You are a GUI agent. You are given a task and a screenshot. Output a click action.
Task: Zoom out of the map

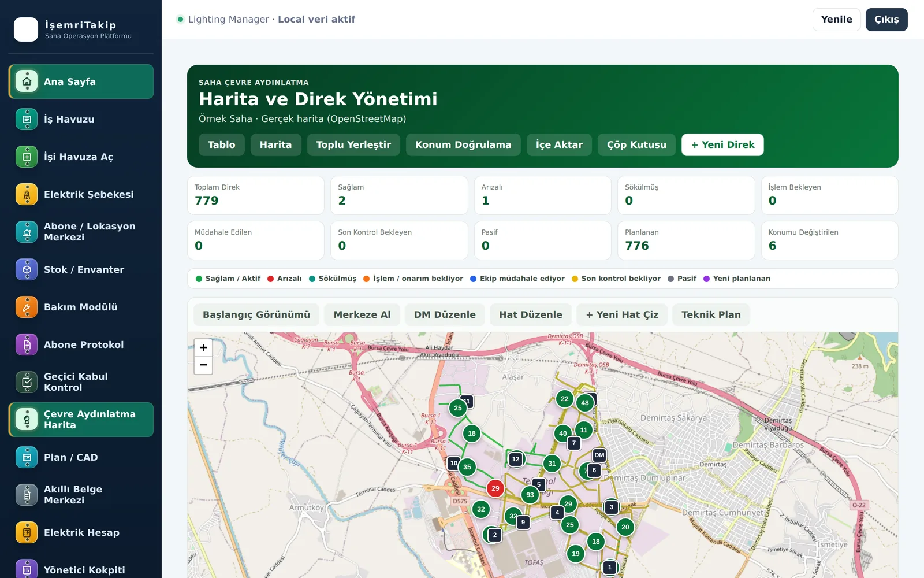(x=203, y=365)
